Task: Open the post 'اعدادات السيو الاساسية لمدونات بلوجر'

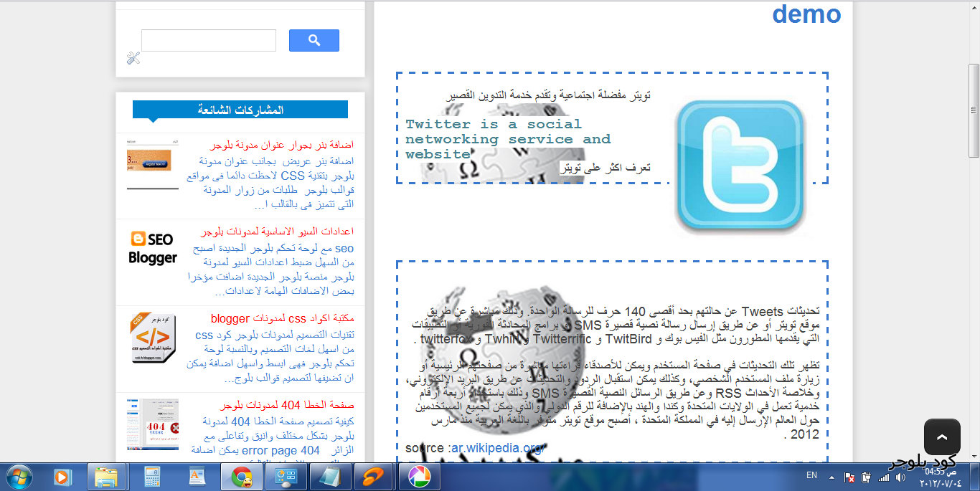Action: 277,232
